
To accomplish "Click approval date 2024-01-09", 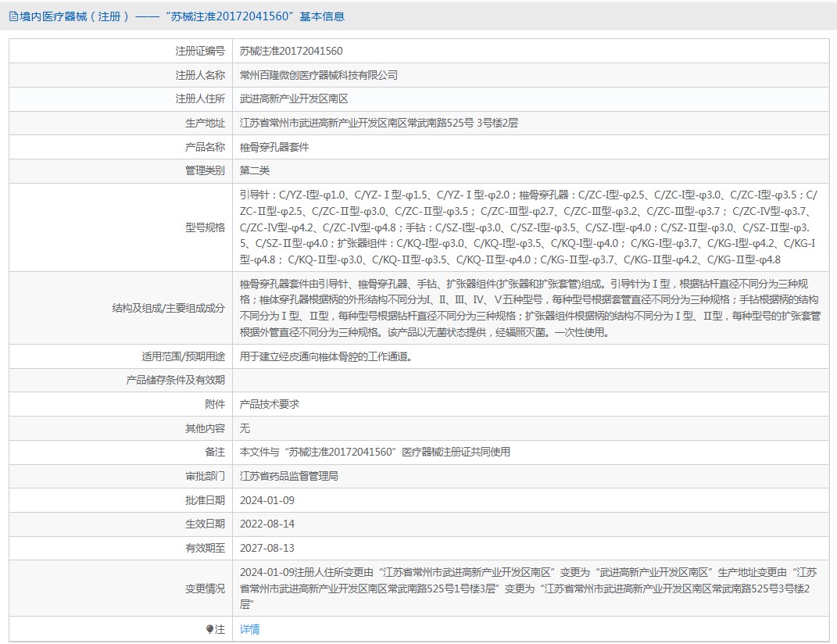I will [267, 500].
